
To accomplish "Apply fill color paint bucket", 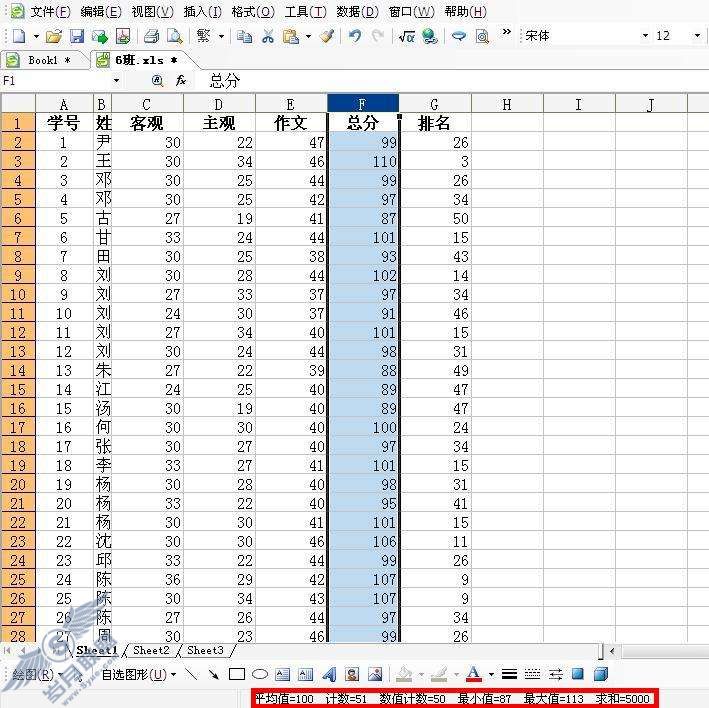I will click(405, 675).
